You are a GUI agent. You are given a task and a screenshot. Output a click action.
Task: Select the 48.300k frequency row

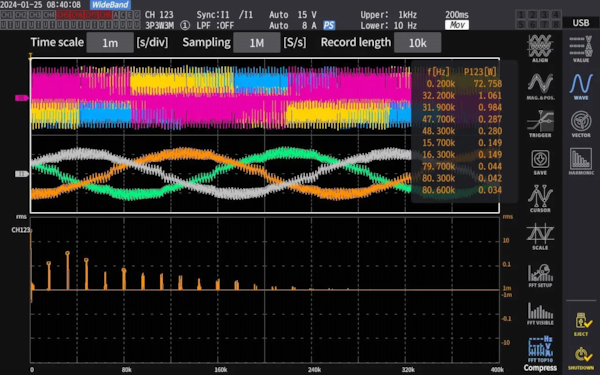(x=462, y=131)
